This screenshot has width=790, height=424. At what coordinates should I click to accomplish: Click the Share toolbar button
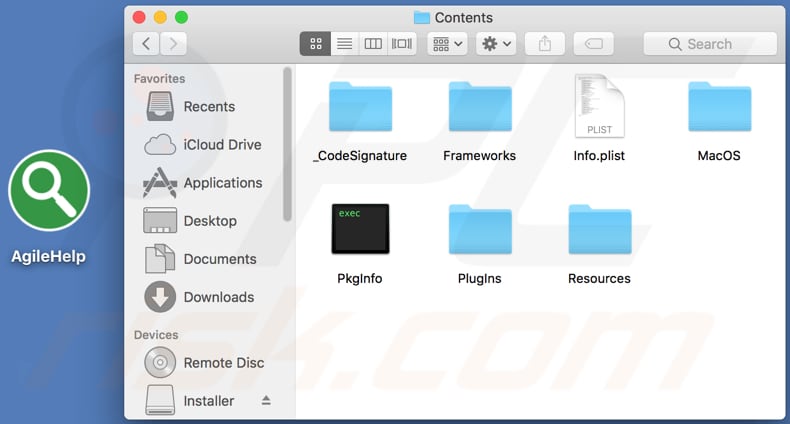tap(545, 44)
